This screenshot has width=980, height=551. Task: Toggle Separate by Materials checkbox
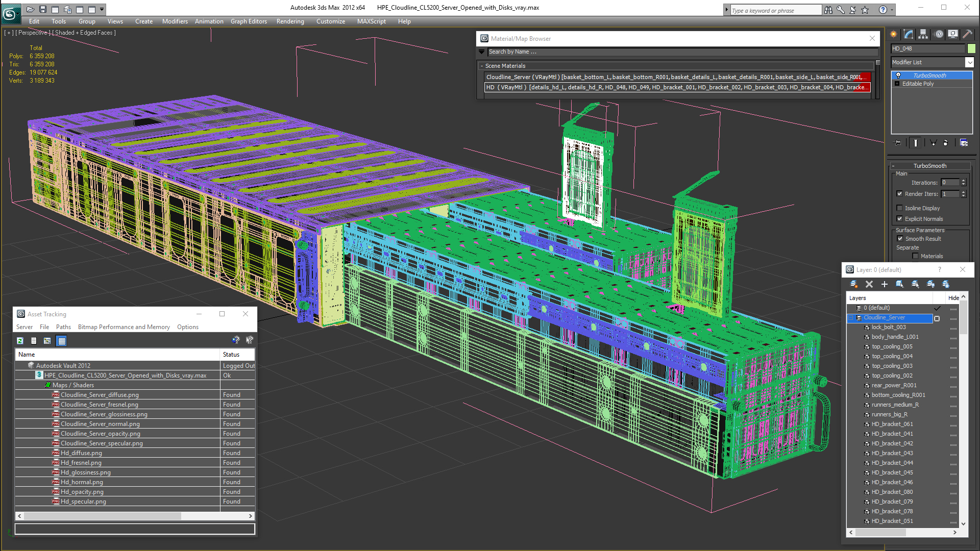click(916, 256)
